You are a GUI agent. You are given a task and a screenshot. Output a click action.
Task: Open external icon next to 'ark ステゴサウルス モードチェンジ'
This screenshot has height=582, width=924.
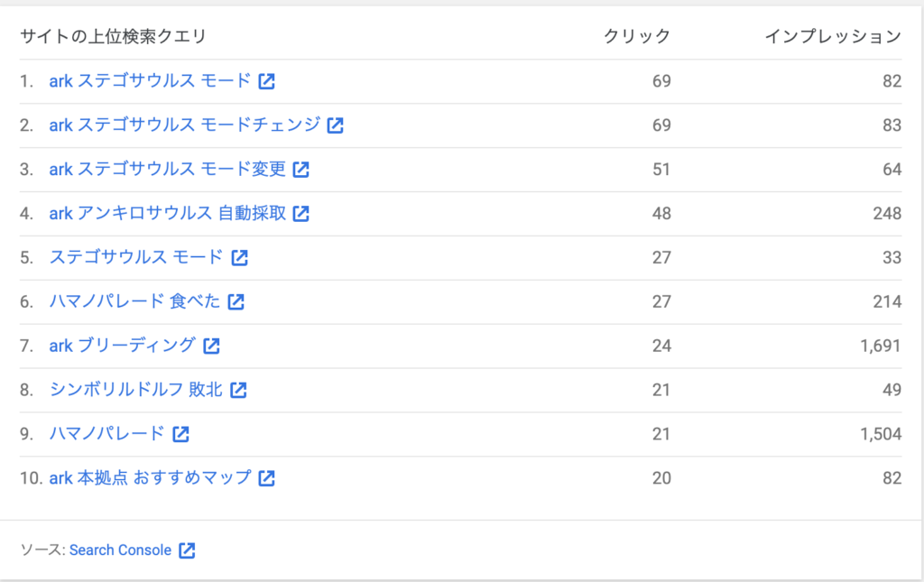(335, 125)
